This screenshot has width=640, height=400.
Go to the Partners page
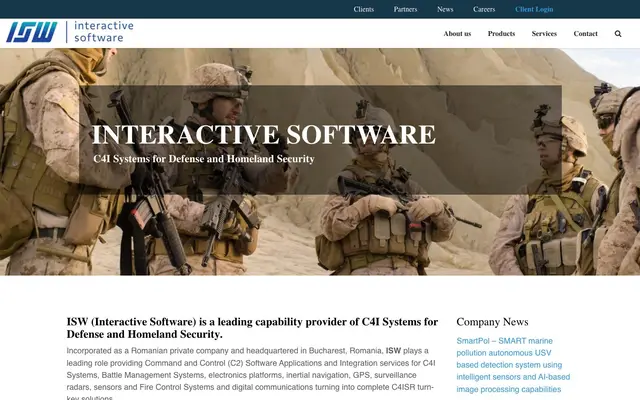coord(405,9)
